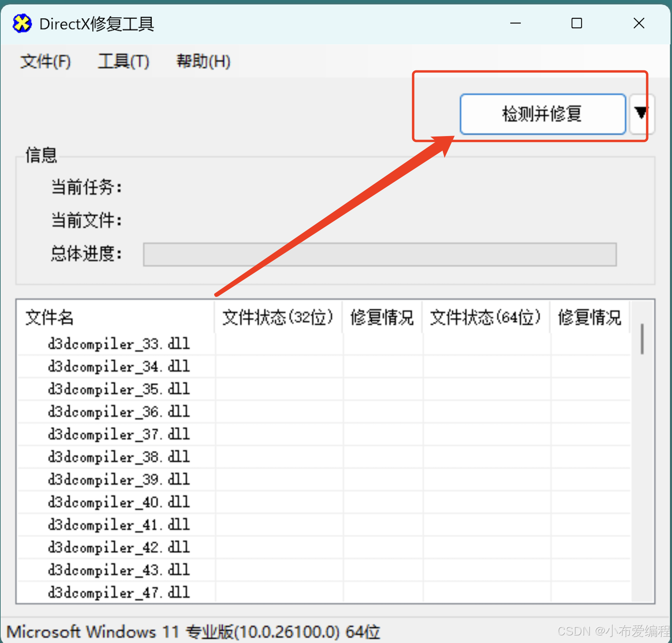Select the d3dcompiler_38.dll row
The image size is (672, 643).
[x=324, y=457]
